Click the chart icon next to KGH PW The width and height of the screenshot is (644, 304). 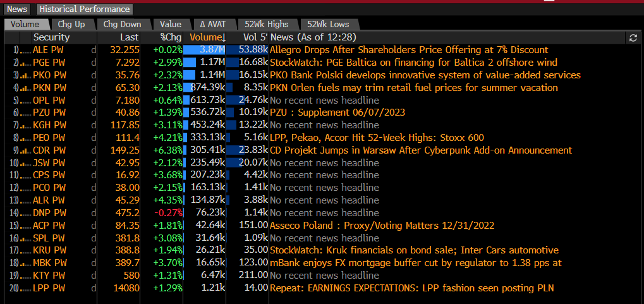(x=26, y=125)
